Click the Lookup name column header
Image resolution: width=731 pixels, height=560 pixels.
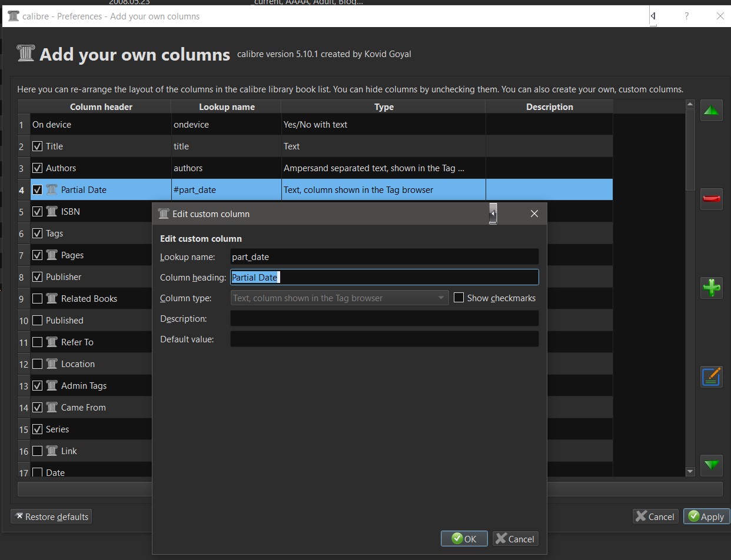tap(227, 107)
